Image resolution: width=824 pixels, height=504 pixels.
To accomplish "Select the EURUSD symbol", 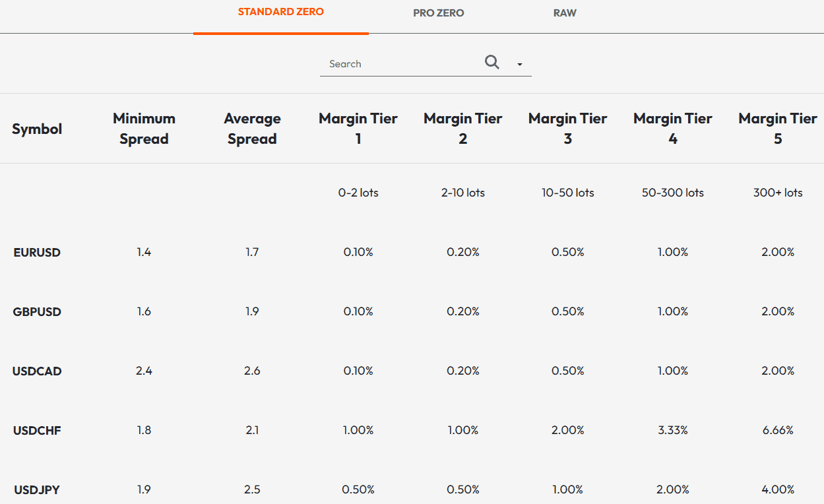I will pyautogui.click(x=36, y=252).
